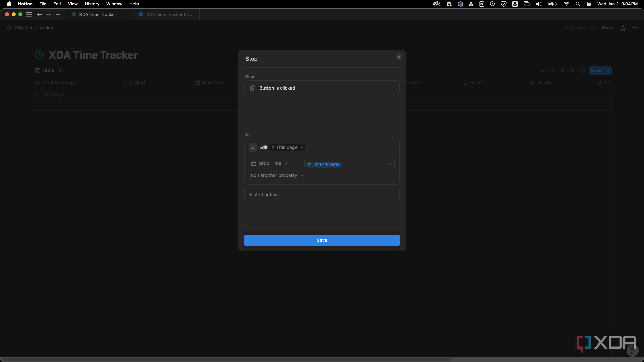Screen dimensions: 644x362
Task: Click the plus icon to add new table view
Action: tap(61, 70)
